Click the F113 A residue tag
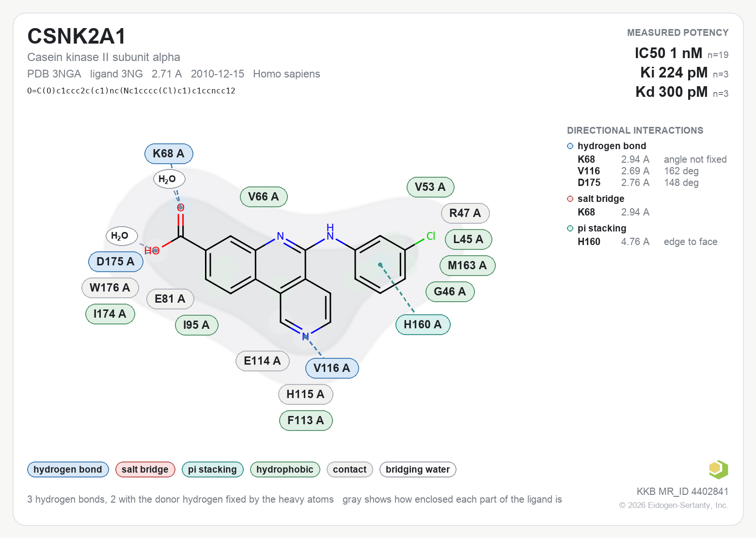Viewport: 756px width, 538px height. [306, 420]
